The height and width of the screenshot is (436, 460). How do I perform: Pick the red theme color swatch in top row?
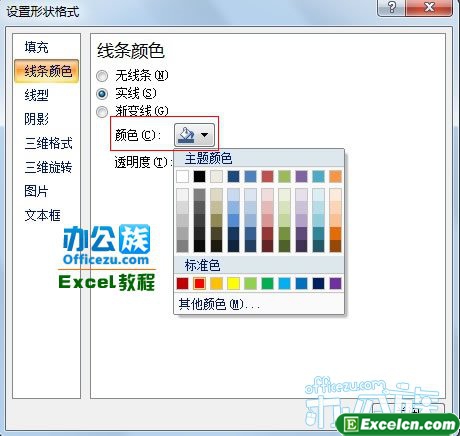(267, 176)
